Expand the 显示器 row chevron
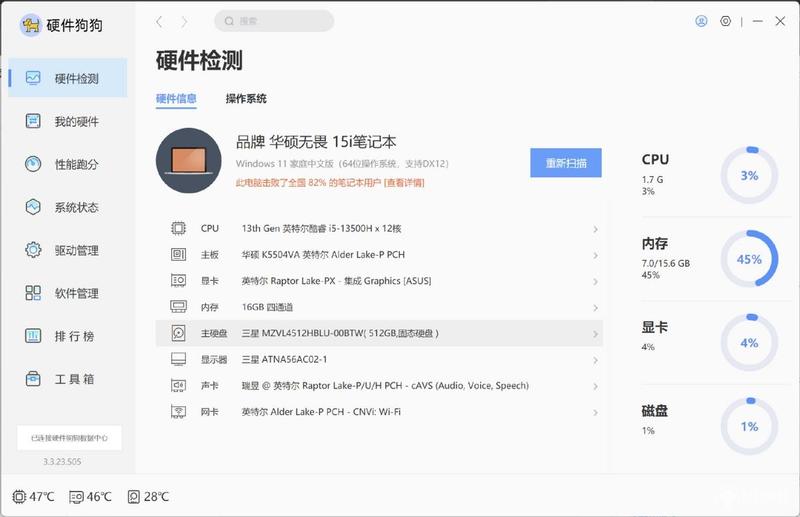The width and height of the screenshot is (800, 517). (x=595, y=360)
